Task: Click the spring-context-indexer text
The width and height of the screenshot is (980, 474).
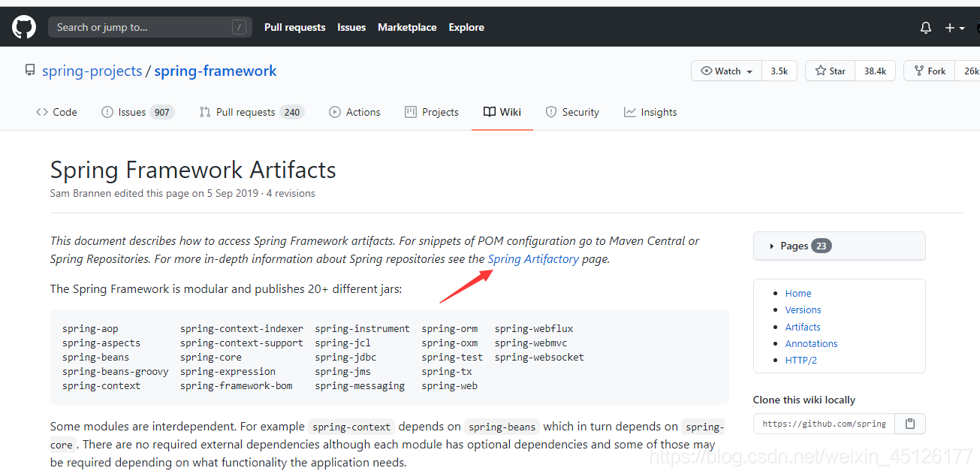Action: coord(242,328)
